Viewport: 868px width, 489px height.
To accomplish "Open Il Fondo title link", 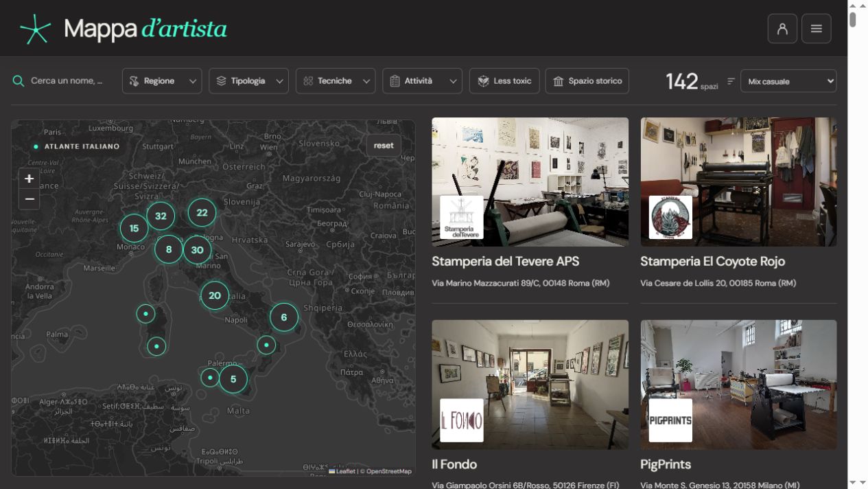I will [454, 464].
